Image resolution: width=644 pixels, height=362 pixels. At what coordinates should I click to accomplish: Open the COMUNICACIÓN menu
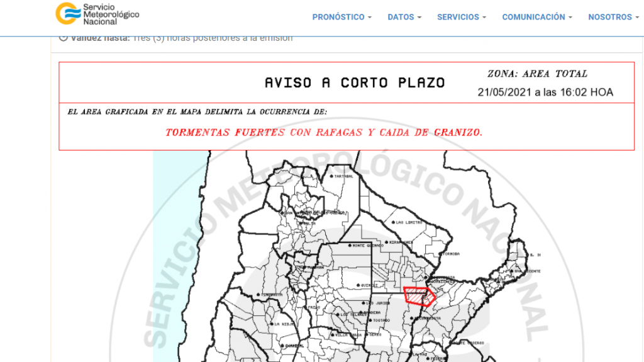pyautogui.click(x=536, y=17)
